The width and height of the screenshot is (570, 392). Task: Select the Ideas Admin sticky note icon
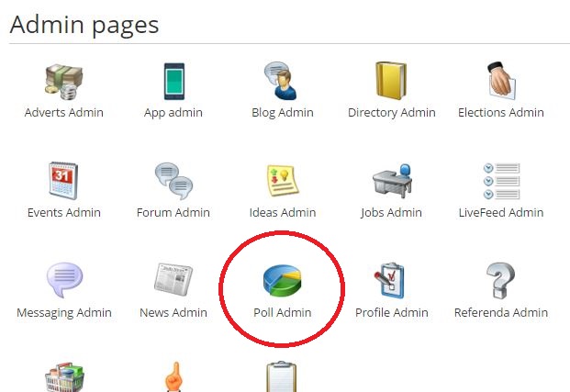tap(282, 181)
